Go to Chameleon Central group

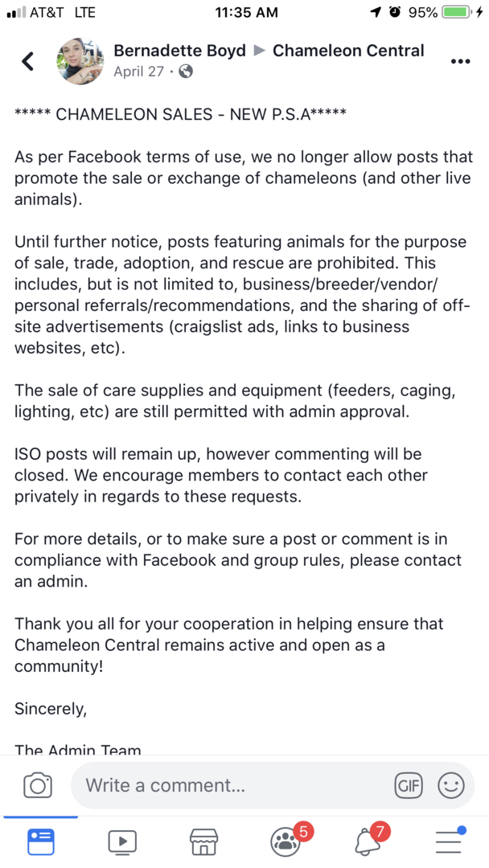click(x=348, y=51)
